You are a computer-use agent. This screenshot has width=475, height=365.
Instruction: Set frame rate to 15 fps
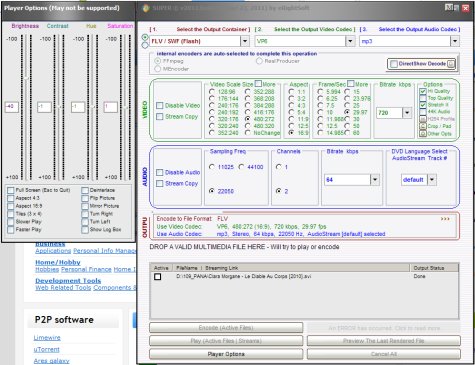347,91
